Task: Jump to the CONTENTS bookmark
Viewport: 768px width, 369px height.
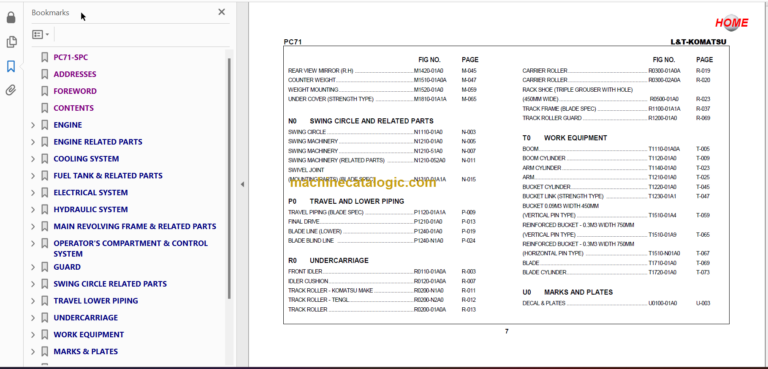Action: click(x=73, y=108)
